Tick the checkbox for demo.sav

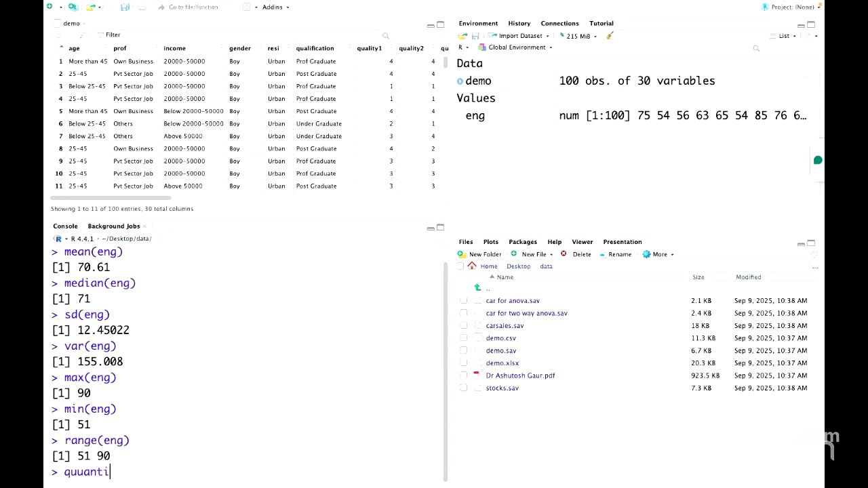coord(463,350)
